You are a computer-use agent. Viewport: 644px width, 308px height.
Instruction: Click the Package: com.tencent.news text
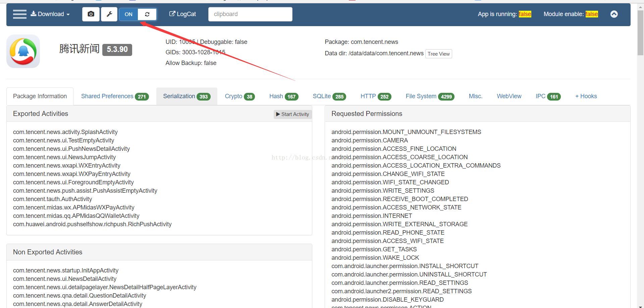click(x=361, y=42)
